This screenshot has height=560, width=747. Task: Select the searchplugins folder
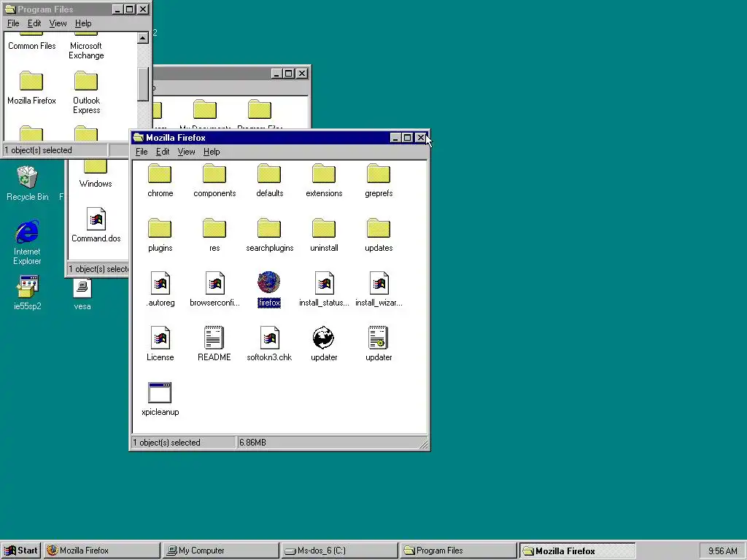coord(269,228)
